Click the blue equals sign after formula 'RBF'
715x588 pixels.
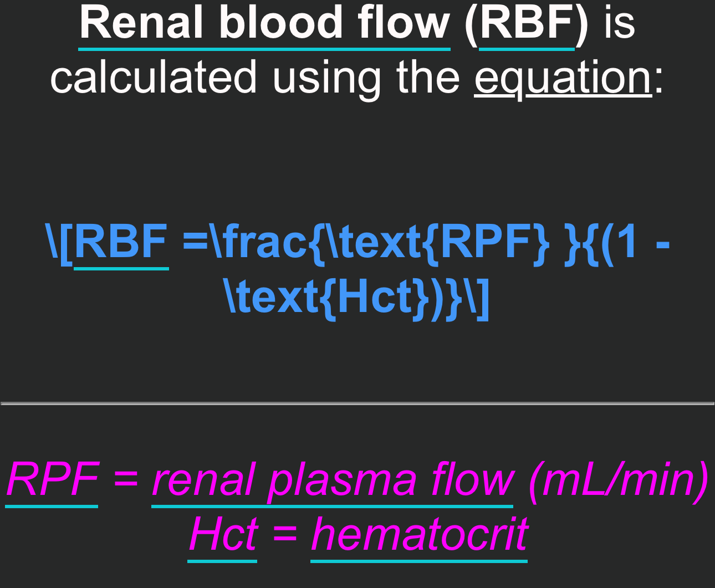(x=195, y=243)
